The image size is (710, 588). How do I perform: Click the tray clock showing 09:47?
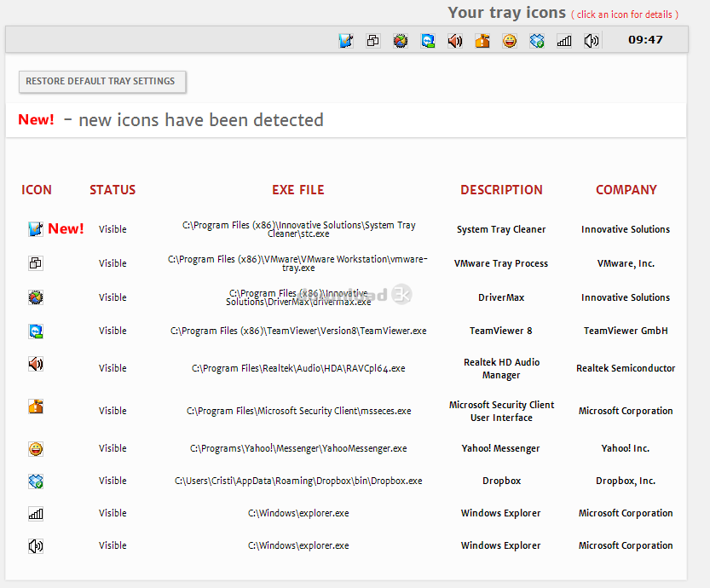click(x=645, y=40)
